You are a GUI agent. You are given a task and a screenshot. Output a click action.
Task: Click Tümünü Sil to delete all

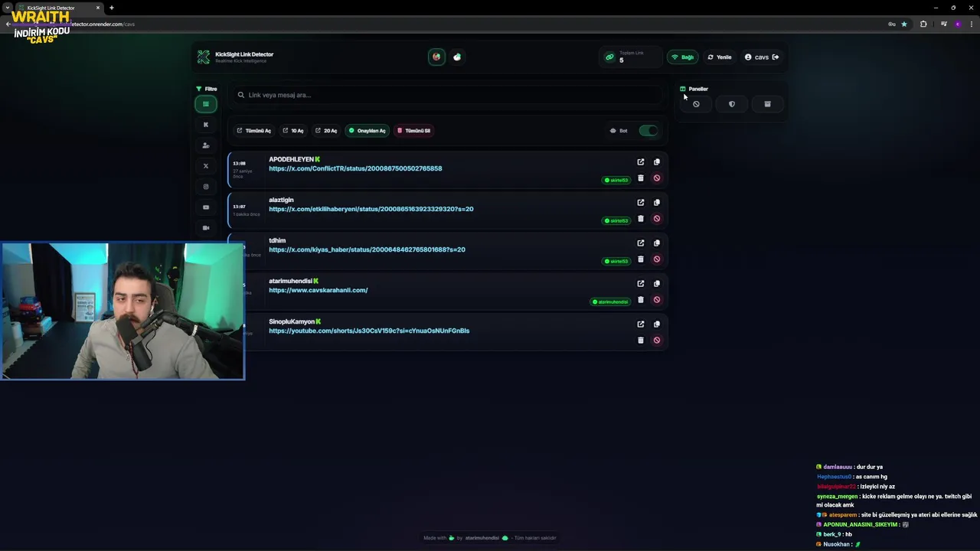413,131
